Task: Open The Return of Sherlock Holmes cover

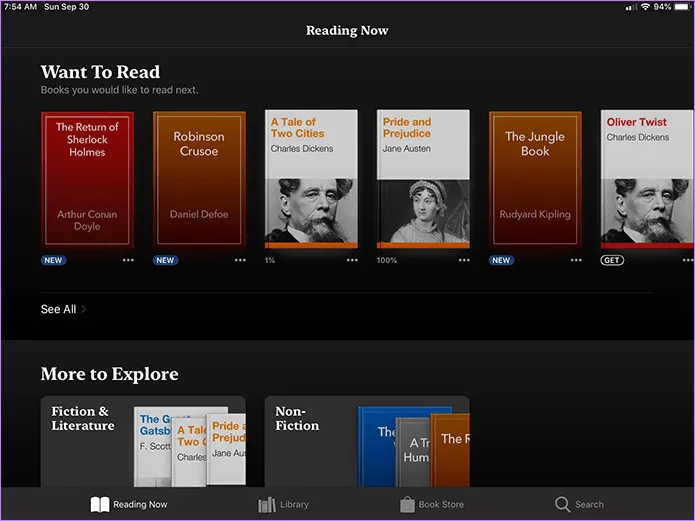Action: [x=87, y=179]
